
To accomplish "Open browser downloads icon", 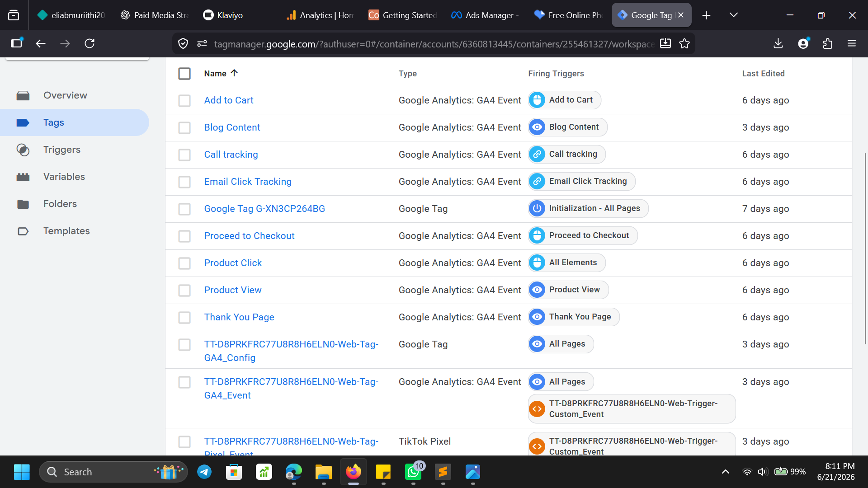I will point(778,43).
